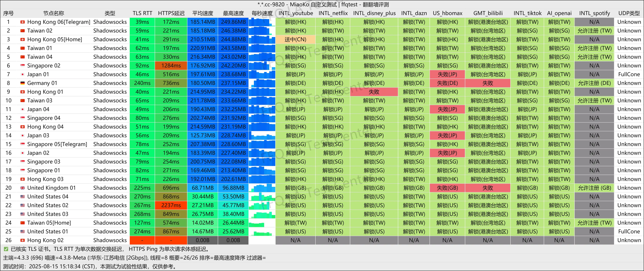The height and width of the screenshot is (271, 644).
Task: Click the 最高速度 column header
Action: pos(233,13)
